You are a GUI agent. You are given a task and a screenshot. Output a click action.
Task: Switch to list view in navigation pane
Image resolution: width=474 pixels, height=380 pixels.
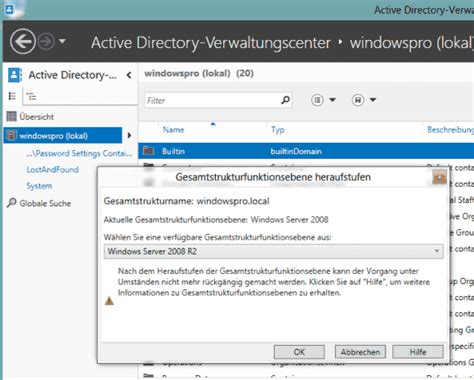[12, 96]
